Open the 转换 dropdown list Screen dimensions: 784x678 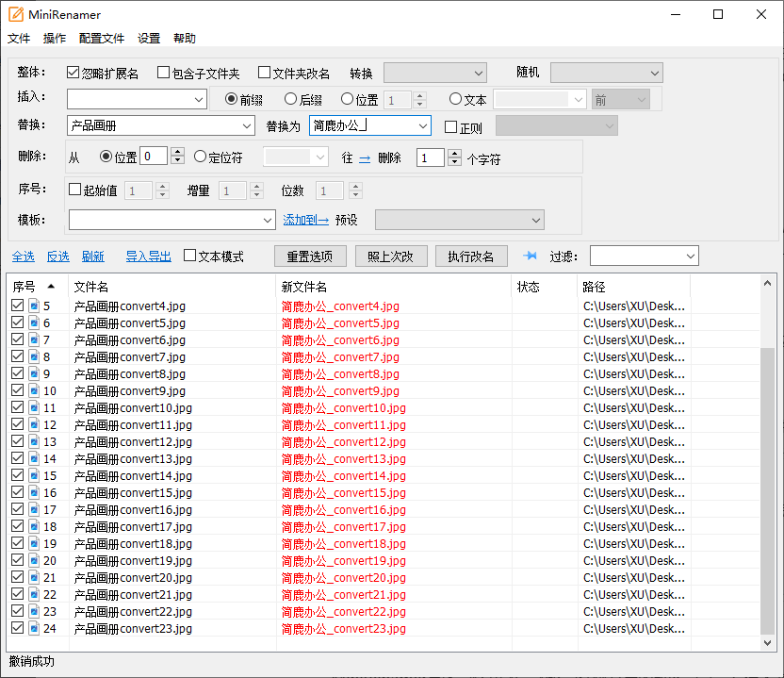tap(434, 72)
